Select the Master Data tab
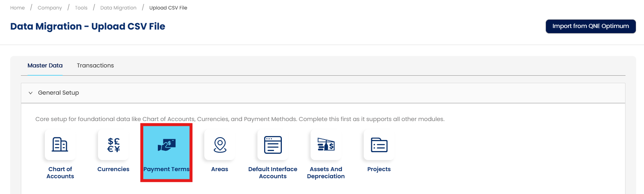 pyautogui.click(x=45, y=65)
